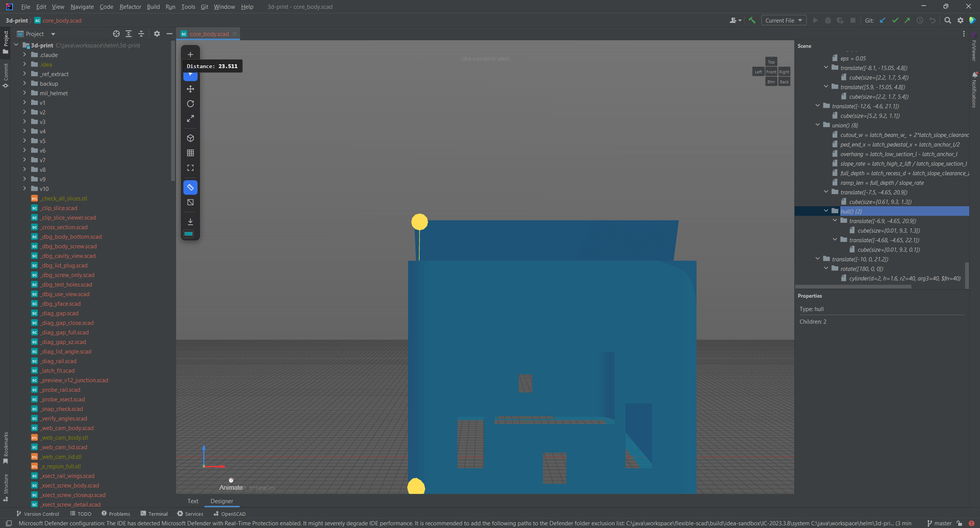This screenshot has width=980, height=528.
Task: Click the plus add icon in viewer toolbar
Action: click(190, 55)
